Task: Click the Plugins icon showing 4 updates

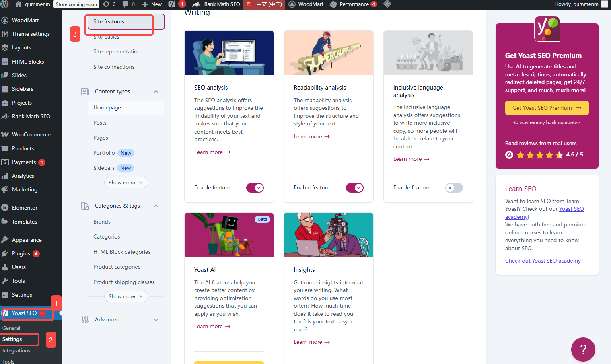Action: 19,253
